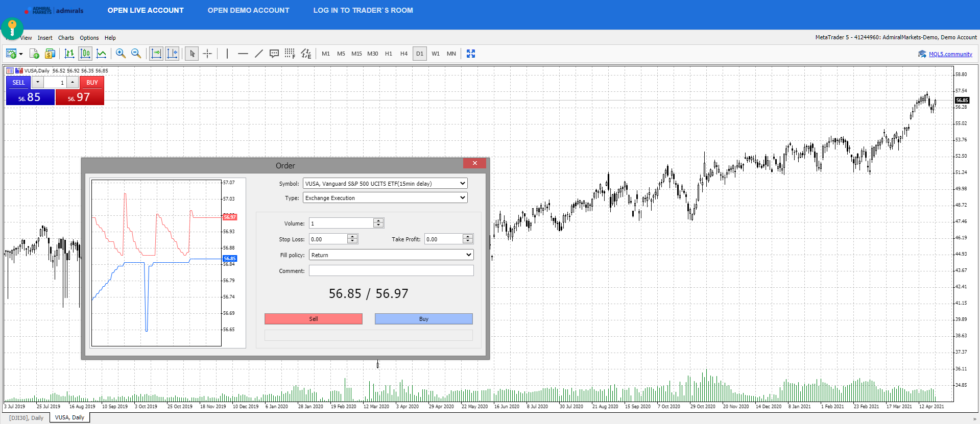
Task: Select the text label tool
Action: tap(274, 54)
